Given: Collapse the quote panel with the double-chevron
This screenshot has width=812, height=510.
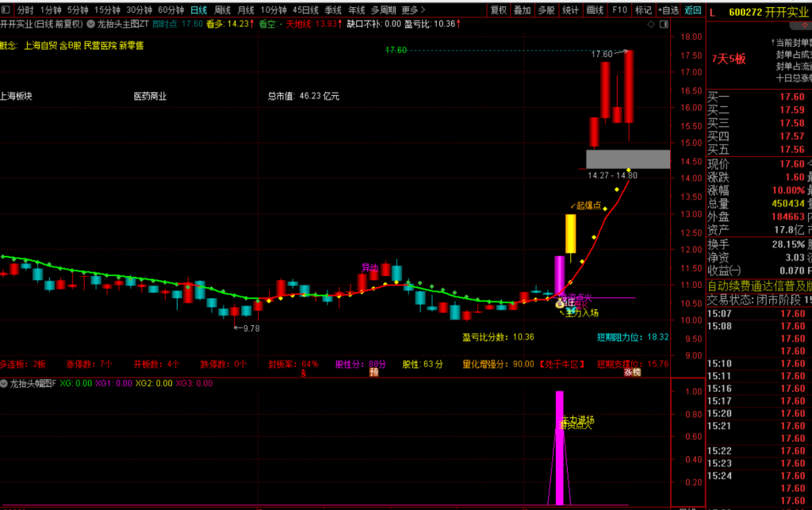Looking at the screenshot, I should point(806,25).
